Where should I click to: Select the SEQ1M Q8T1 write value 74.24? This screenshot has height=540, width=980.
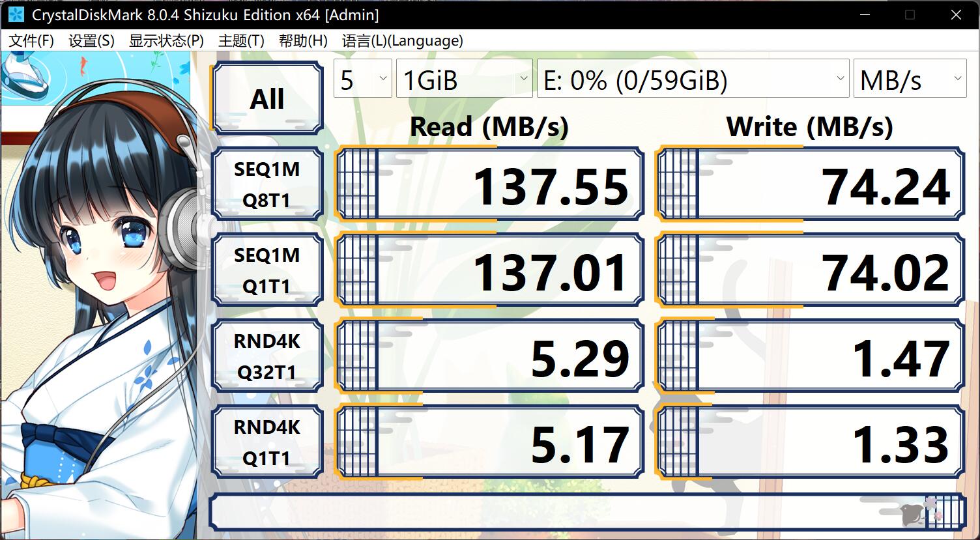(x=810, y=184)
